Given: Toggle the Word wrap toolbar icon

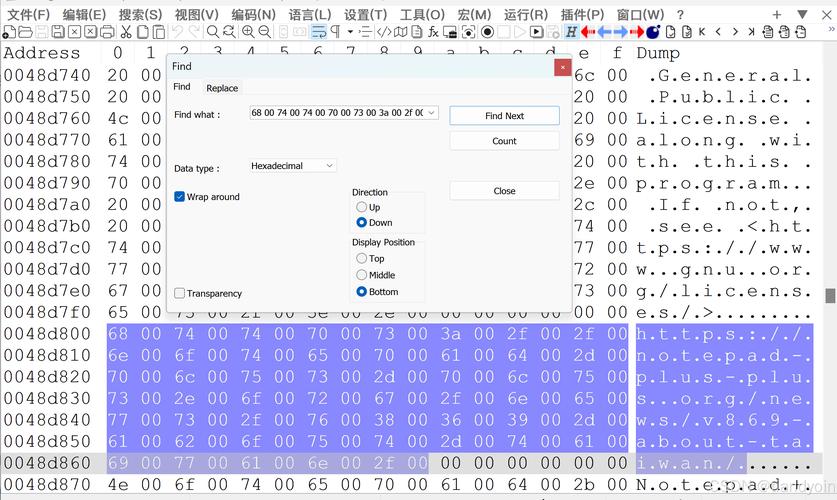Looking at the screenshot, I should (x=319, y=32).
